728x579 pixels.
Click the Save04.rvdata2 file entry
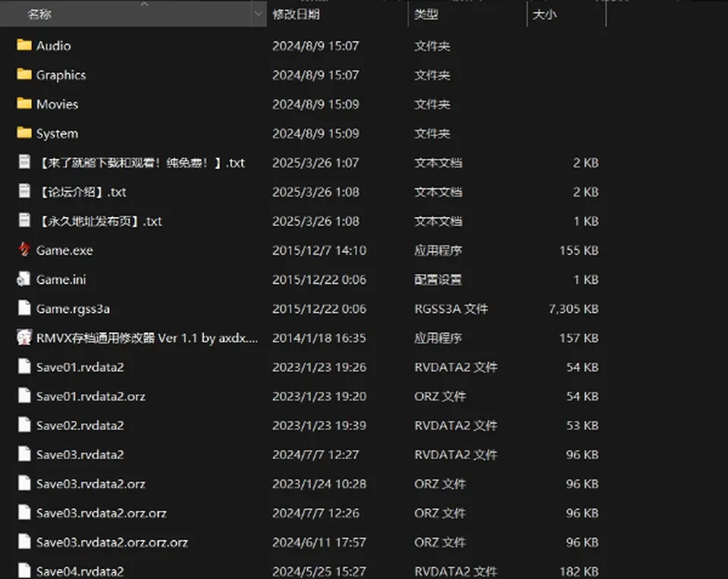[80, 571]
